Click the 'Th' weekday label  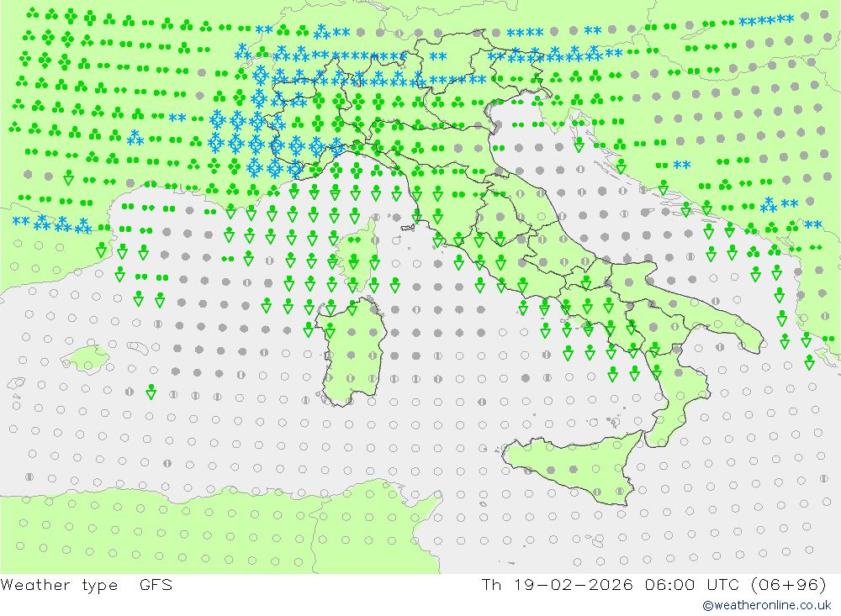[491, 584]
